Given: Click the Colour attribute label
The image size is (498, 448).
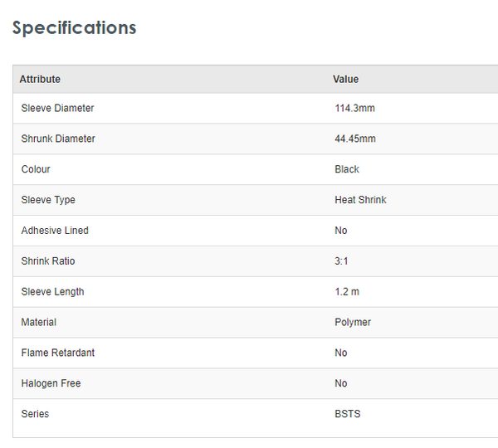Looking at the screenshot, I should (x=36, y=169).
